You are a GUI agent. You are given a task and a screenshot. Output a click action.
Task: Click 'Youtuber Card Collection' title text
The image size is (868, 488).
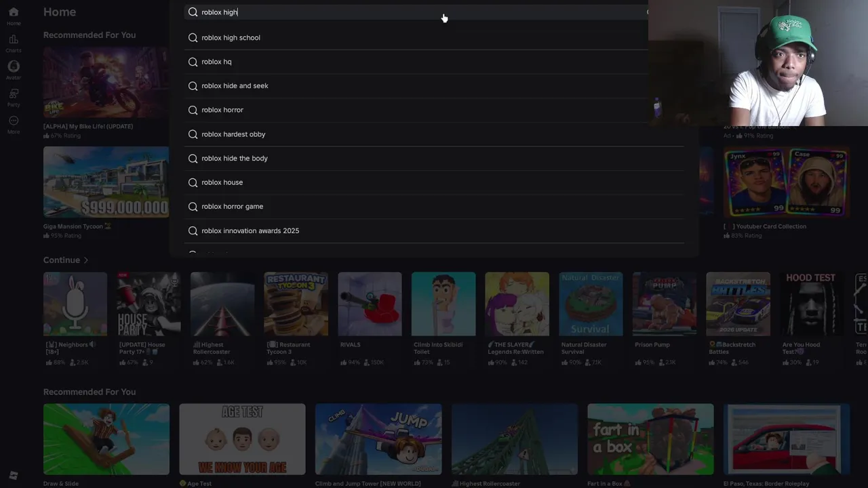coord(765,226)
